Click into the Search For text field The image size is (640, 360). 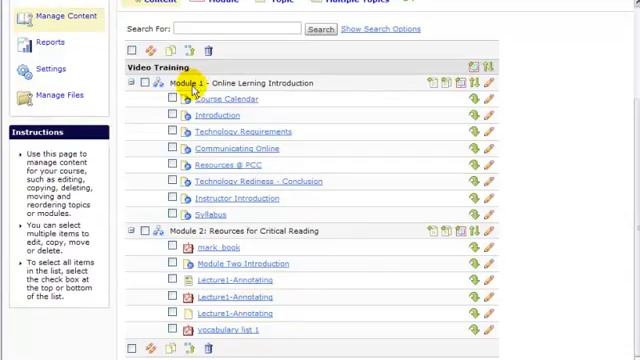tap(238, 28)
